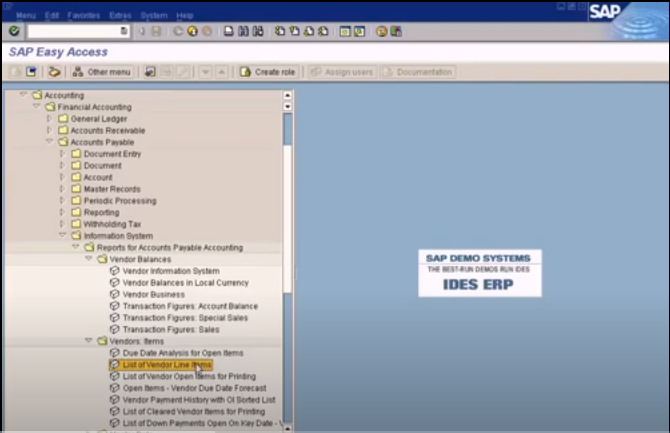Viewport: 670px width, 433px height.
Task: Collapse the Vendor Balances folder
Action: tap(89, 258)
